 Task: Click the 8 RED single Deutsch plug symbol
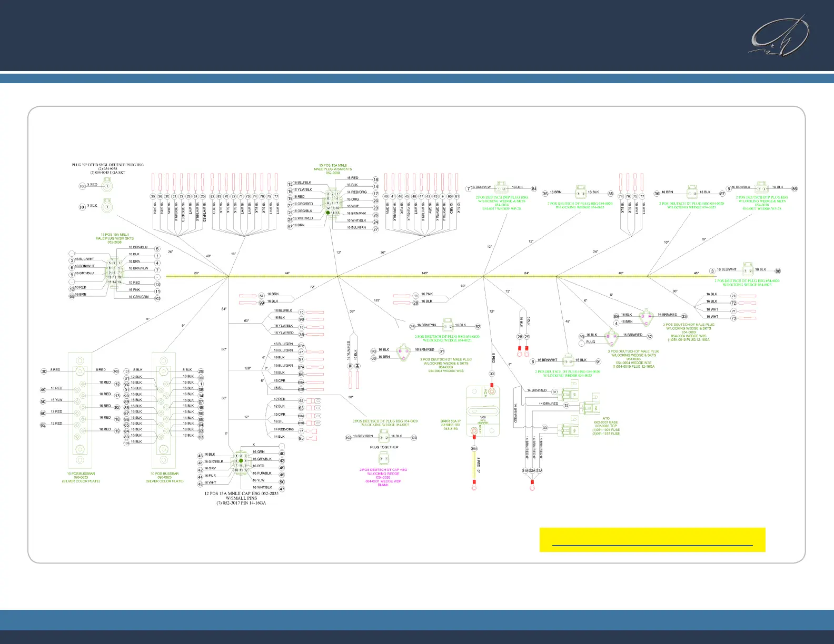[x=107, y=185]
